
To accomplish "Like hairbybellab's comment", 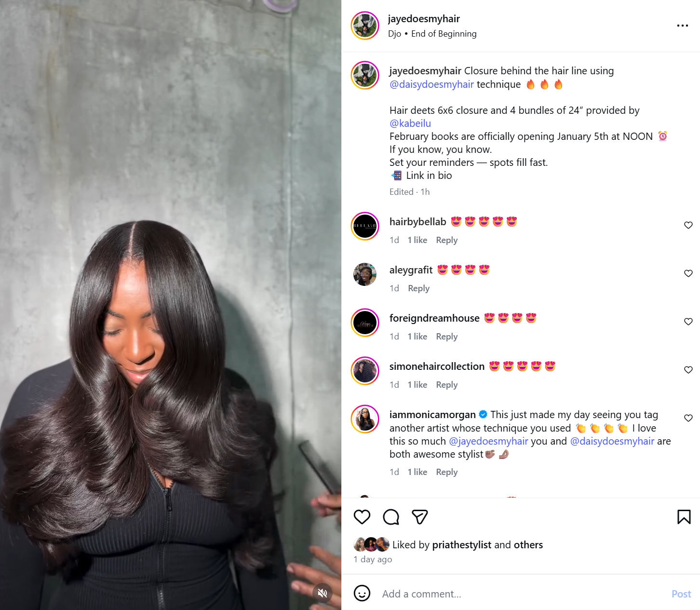I will pos(688,225).
